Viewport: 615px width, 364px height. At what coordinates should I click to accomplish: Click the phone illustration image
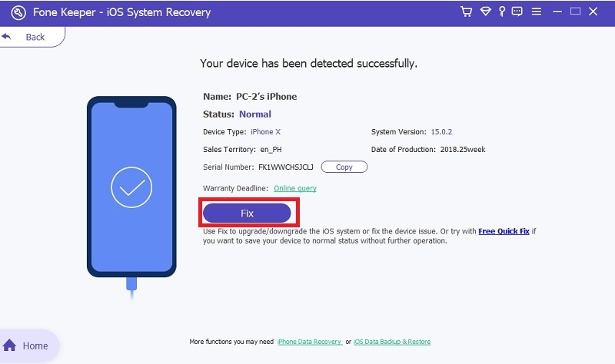[131, 198]
